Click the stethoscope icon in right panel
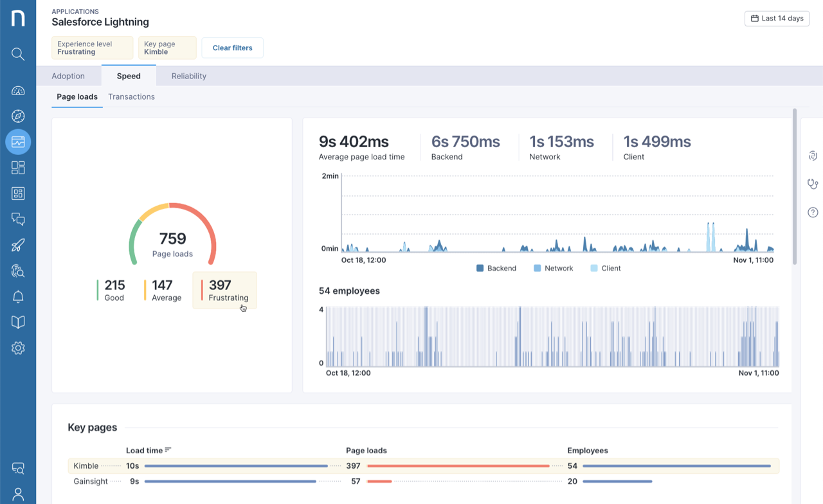This screenshot has width=823, height=504. (x=813, y=184)
